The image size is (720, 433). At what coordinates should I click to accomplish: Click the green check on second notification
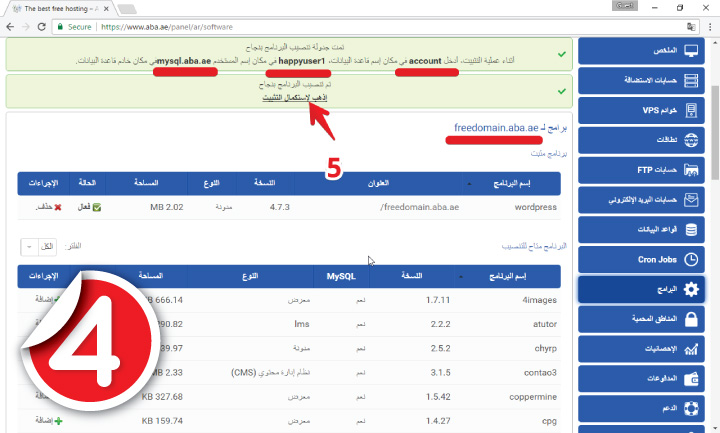562,91
